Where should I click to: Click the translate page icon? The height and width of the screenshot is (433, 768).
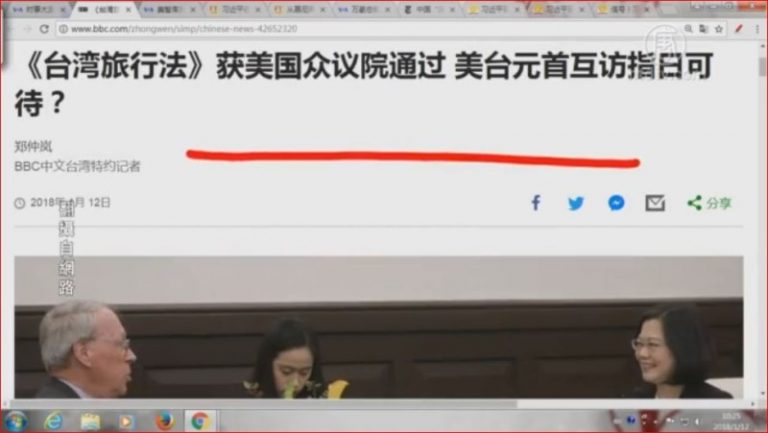click(703, 29)
